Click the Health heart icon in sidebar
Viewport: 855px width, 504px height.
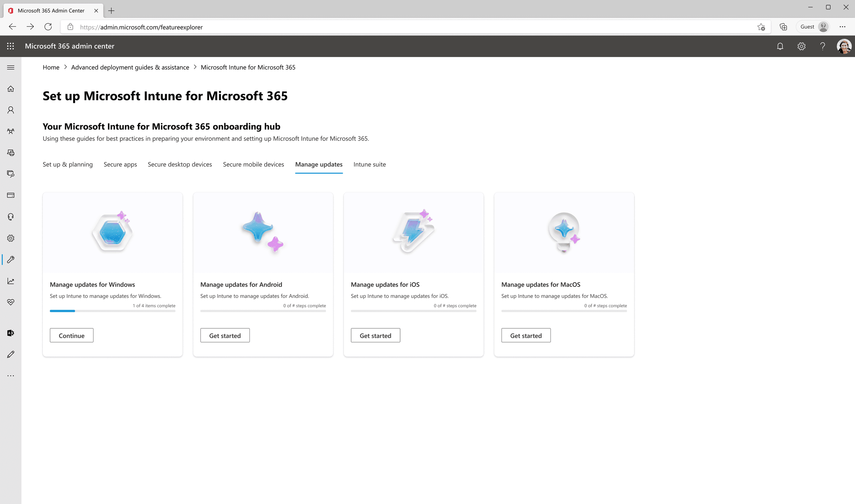pos(11,302)
